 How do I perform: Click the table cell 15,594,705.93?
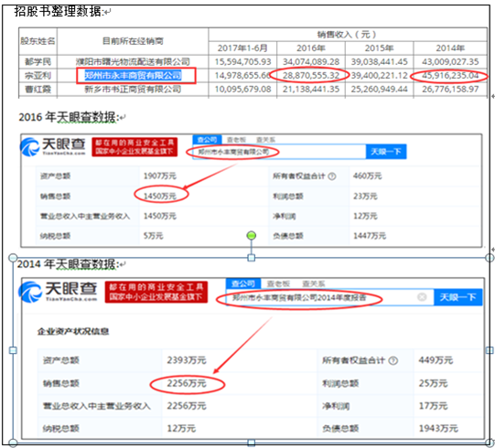point(242,61)
